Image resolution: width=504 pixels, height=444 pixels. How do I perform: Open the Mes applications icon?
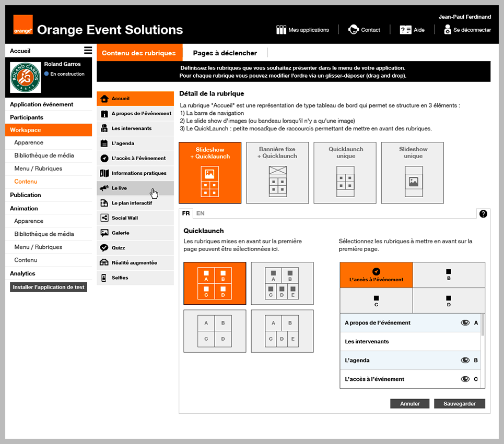[x=281, y=30]
